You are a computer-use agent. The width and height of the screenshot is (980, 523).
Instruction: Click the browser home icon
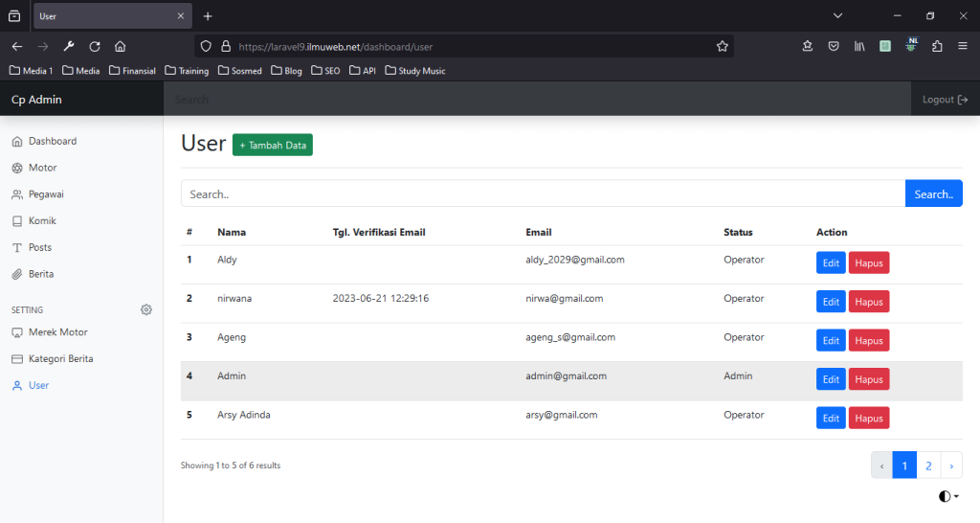click(x=121, y=46)
